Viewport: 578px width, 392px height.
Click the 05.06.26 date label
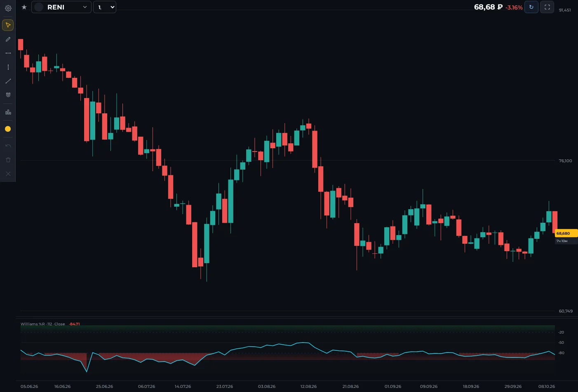point(29,386)
